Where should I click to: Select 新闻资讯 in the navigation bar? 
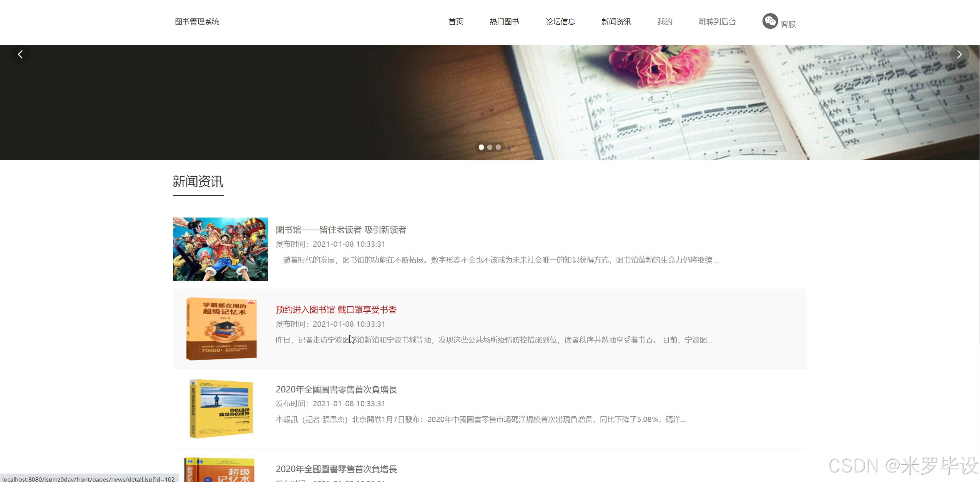click(616, 22)
